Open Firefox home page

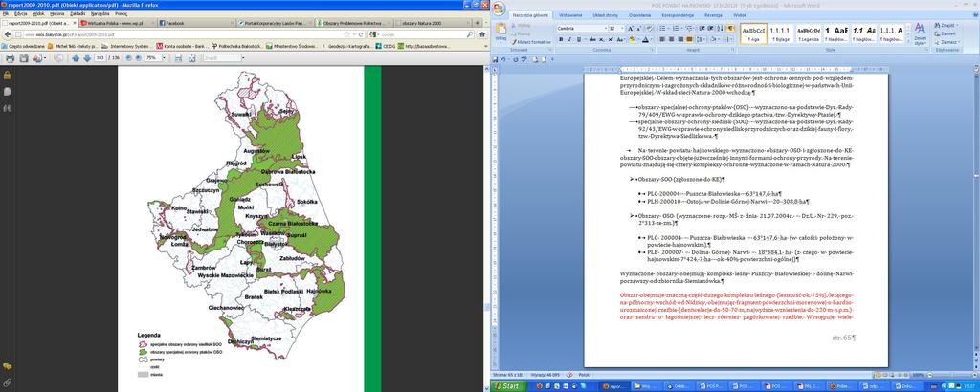(482, 34)
